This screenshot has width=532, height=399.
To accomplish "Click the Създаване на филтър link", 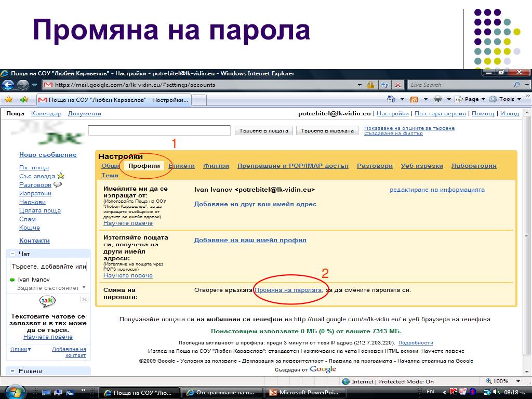I will (x=394, y=134).
